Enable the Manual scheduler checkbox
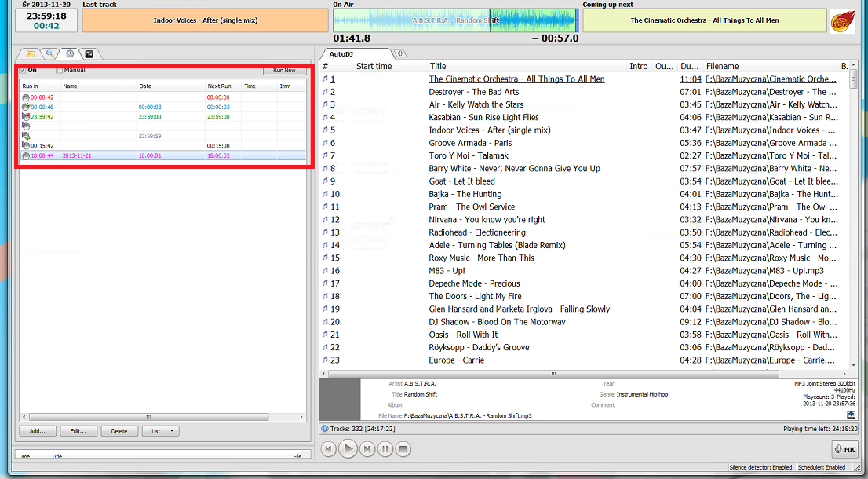 [59, 71]
